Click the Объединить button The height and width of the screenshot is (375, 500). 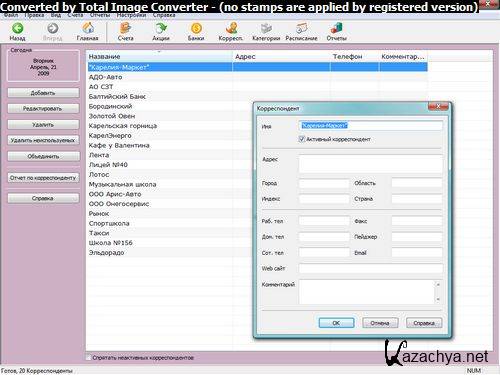click(x=43, y=156)
